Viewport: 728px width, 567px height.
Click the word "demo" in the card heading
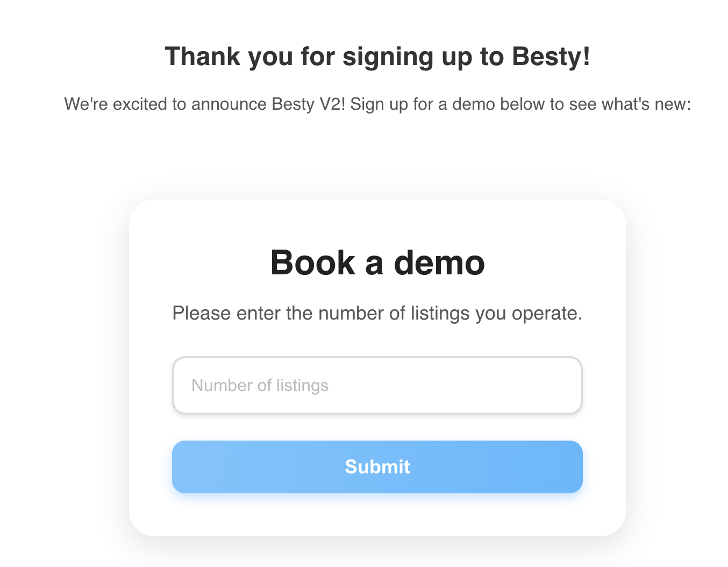(439, 263)
